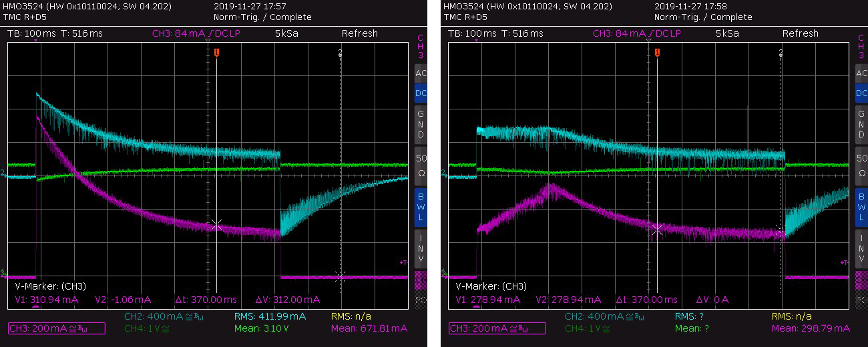Click Refresh status in right scope
Image resolution: width=868 pixels, height=347 pixels.
801,33
